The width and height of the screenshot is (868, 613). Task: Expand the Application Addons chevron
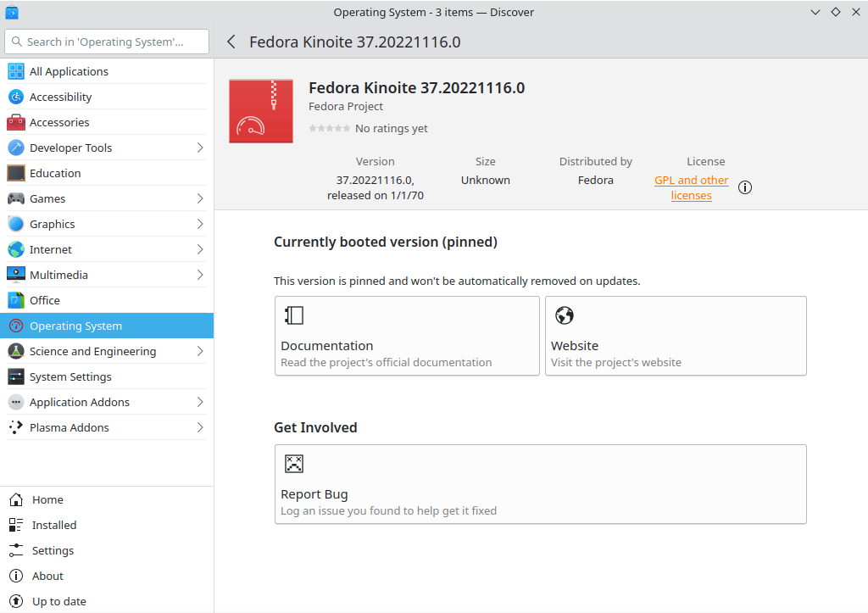[x=200, y=402]
